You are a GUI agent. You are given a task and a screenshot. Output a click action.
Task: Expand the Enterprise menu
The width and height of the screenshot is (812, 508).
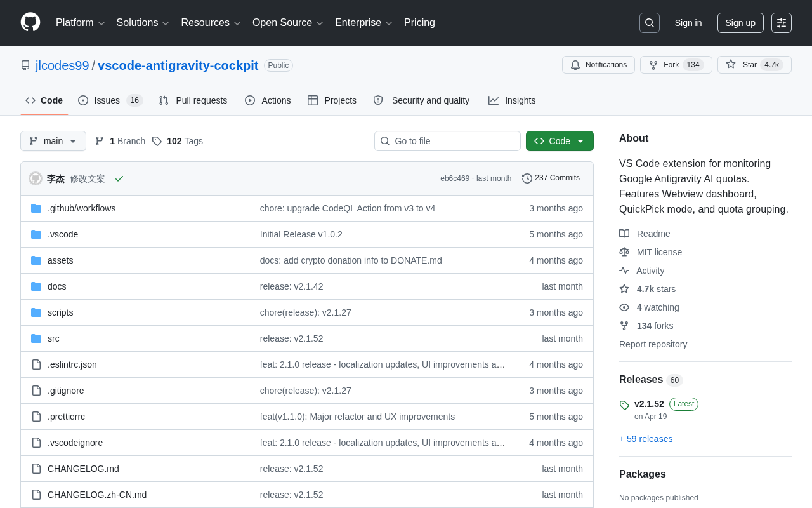[364, 23]
